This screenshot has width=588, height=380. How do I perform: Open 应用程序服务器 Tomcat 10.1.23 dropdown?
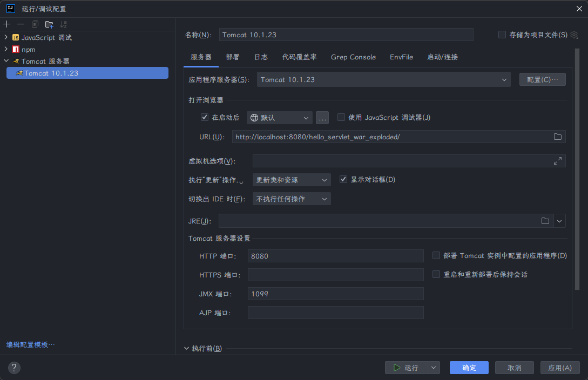[x=383, y=79]
